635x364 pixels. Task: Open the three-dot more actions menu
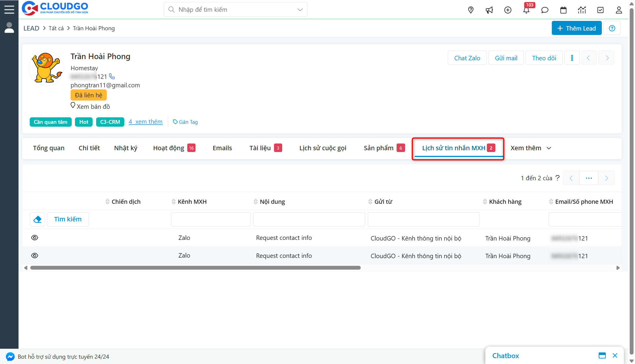tap(572, 58)
